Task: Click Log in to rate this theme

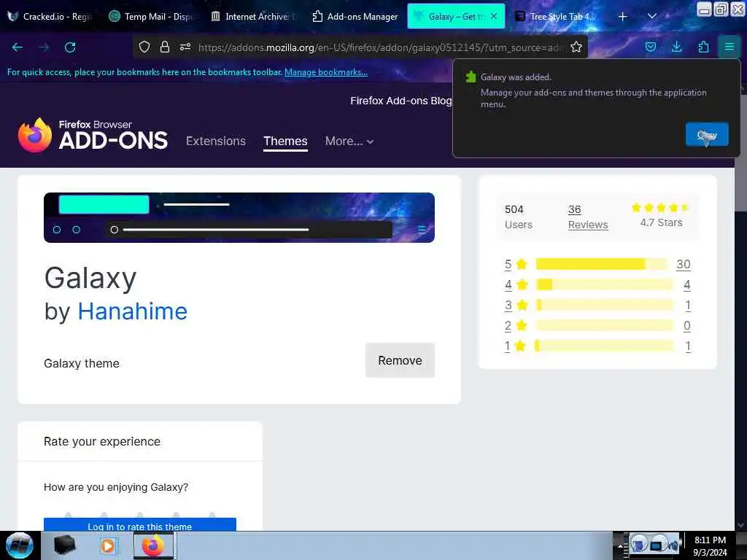Action: tap(139, 524)
